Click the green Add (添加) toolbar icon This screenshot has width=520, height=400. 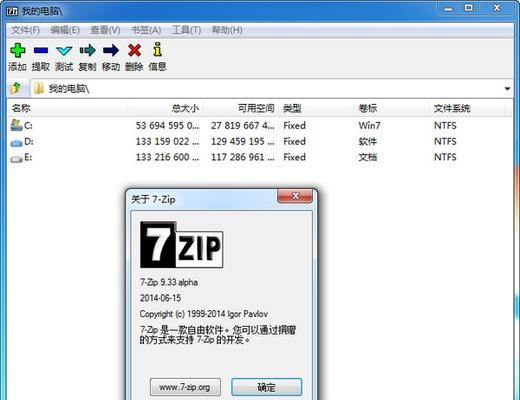coord(18,50)
